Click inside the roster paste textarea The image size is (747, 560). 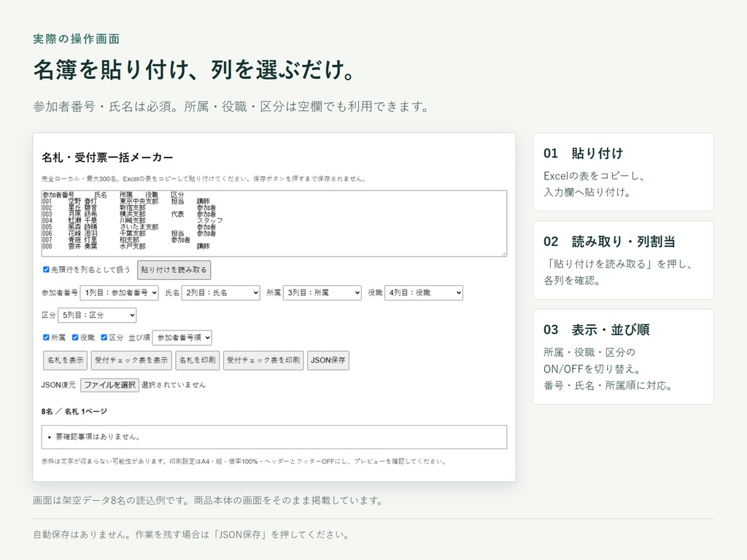click(274, 223)
